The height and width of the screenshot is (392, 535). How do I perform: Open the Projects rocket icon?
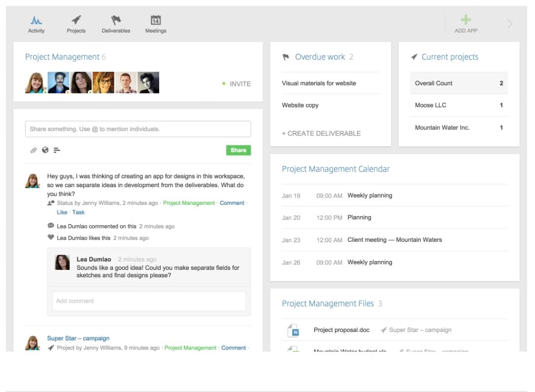click(x=76, y=20)
